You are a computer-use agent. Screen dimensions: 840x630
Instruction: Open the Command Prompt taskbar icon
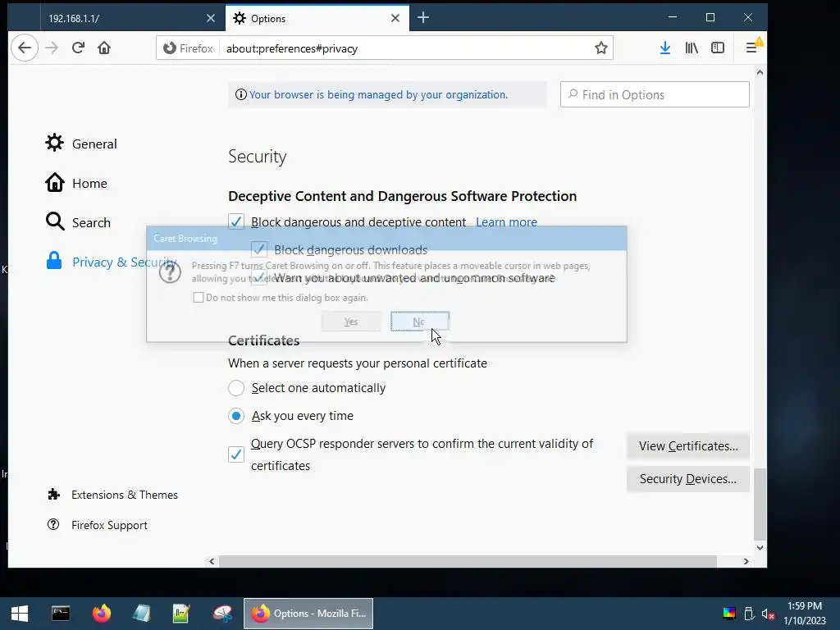61,614
